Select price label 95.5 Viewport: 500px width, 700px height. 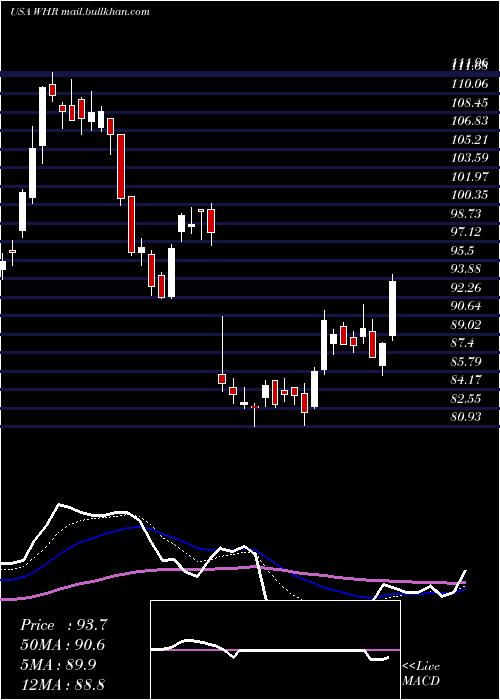[463, 250]
